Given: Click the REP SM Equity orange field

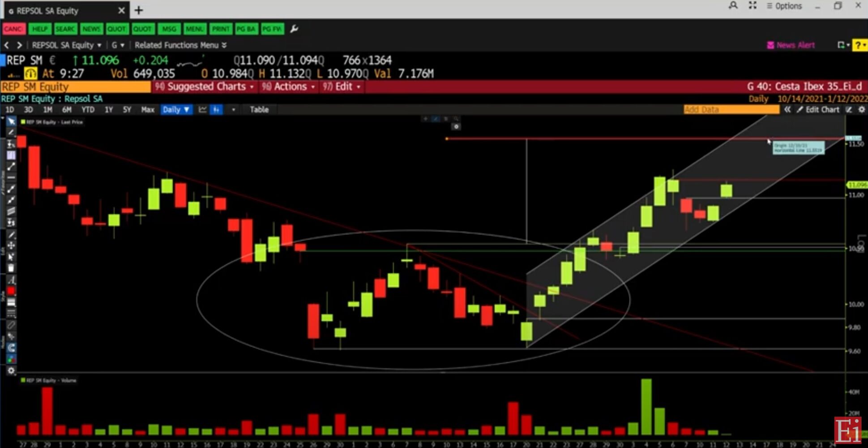Looking at the screenshot, I should (x=76, y=86).
